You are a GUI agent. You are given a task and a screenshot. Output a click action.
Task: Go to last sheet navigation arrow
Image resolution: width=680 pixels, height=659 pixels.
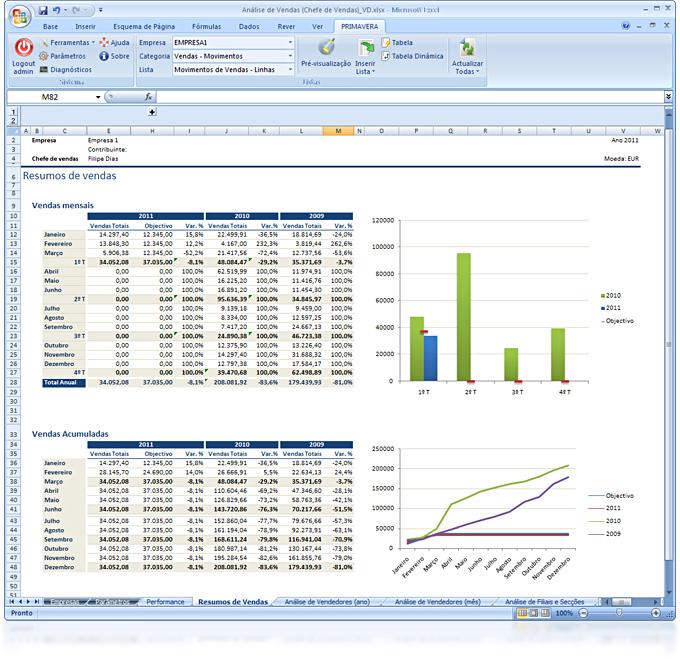[x=36, y=602]
